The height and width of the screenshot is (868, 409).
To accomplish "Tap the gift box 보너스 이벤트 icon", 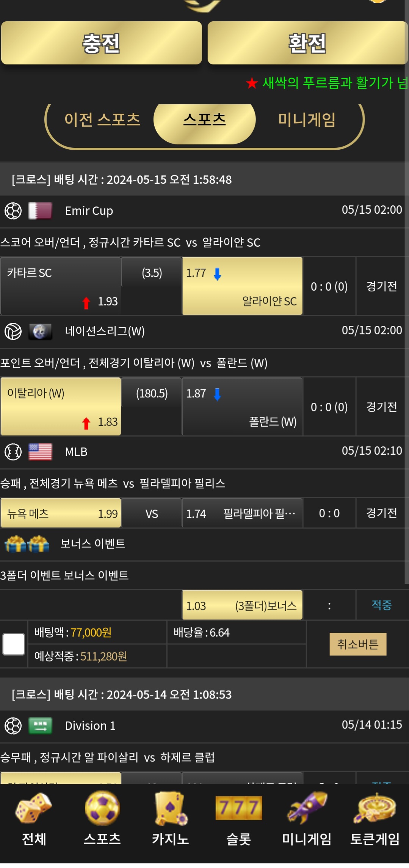I will pyautogui.click(x=27, y=544).
